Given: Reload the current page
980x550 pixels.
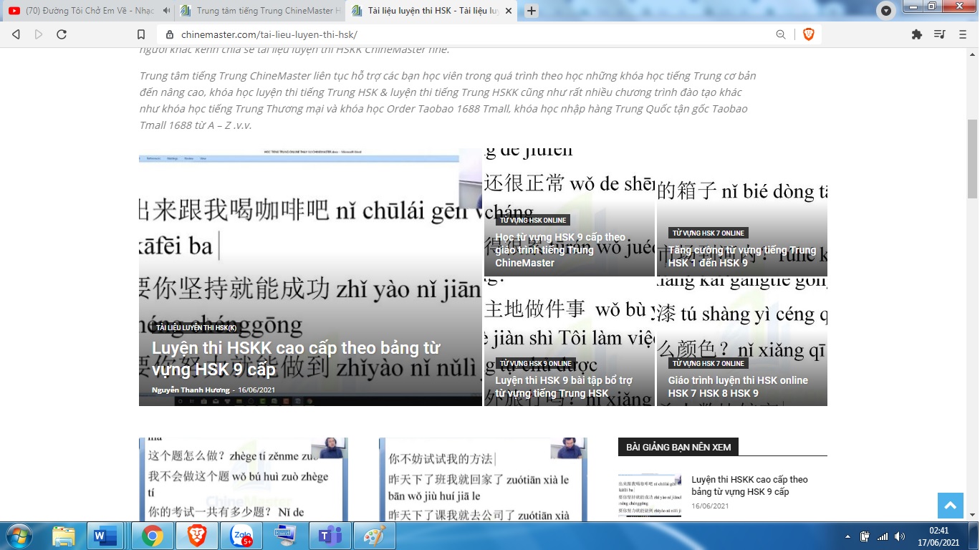Looking at the screenshot, I should click(x=62, y=34).
